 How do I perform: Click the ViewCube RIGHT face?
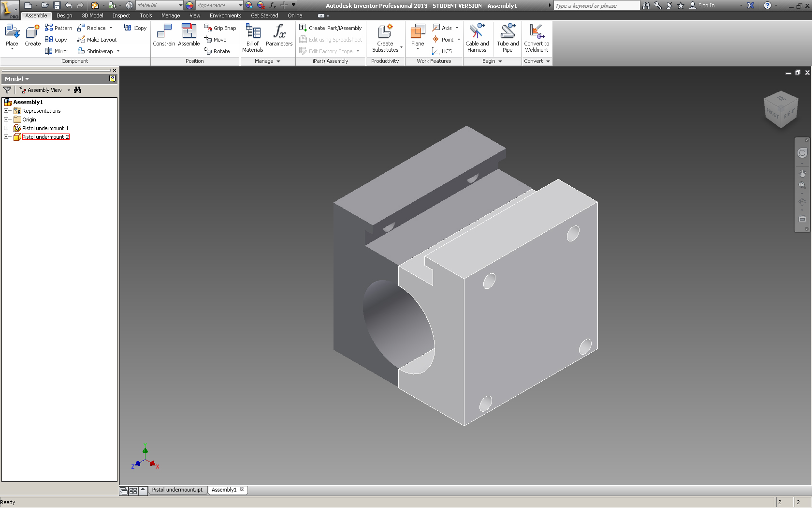pyautogui.click(x=789, y=114)
